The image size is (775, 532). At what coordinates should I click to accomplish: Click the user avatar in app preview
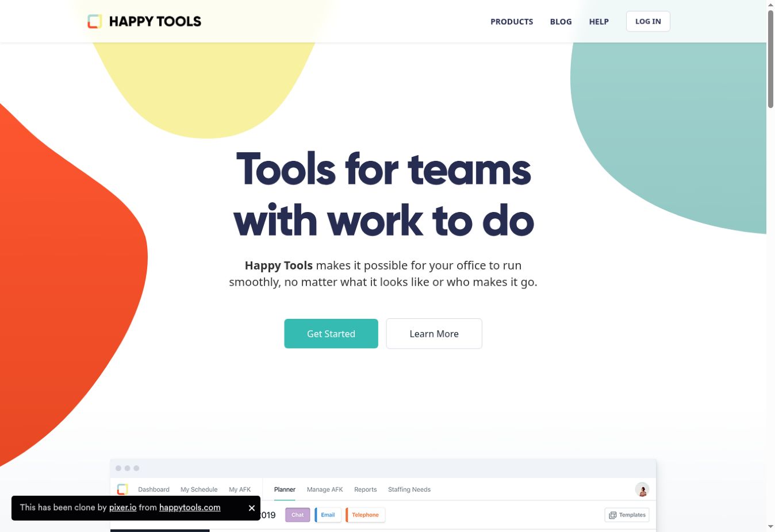(642, 489)
